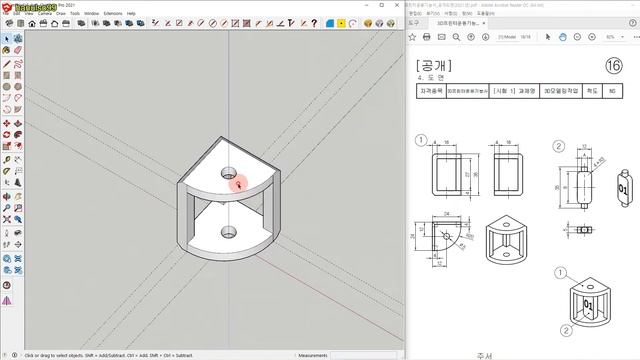Select the Zoom magnifier tool

tap(7, 208)
